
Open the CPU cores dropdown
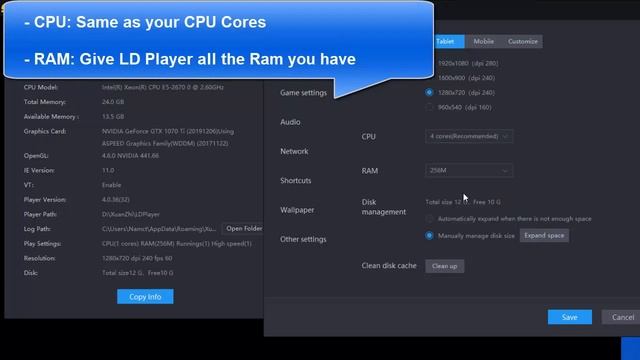click(x=469, y=136)
